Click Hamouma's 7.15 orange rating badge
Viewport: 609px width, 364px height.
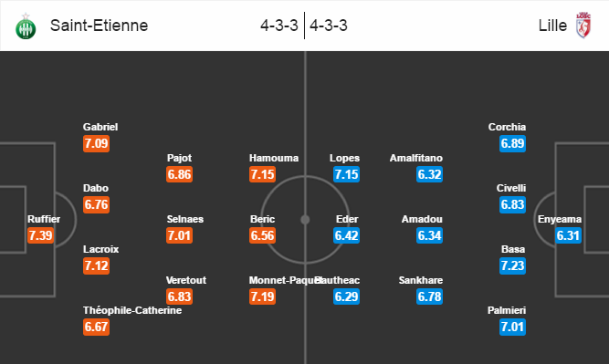point(263,174)
